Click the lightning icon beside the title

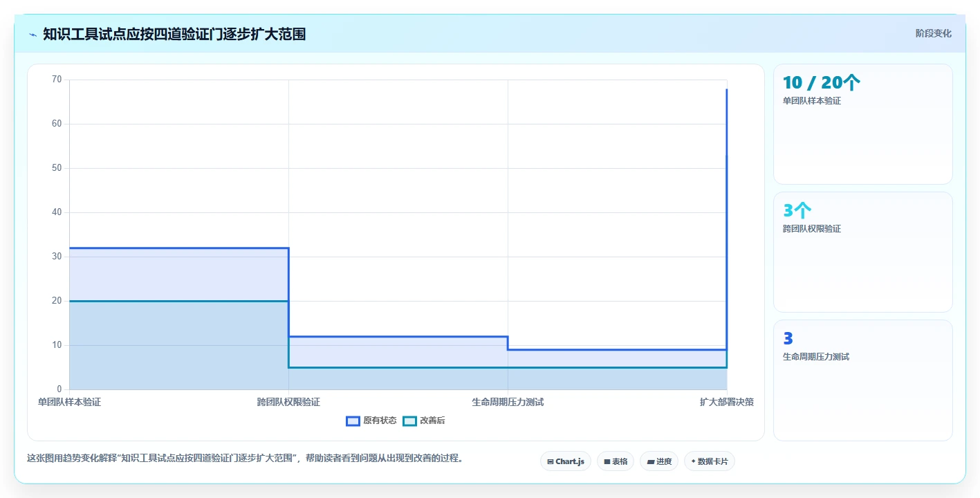pyautogui.click(x=33, y=35)
